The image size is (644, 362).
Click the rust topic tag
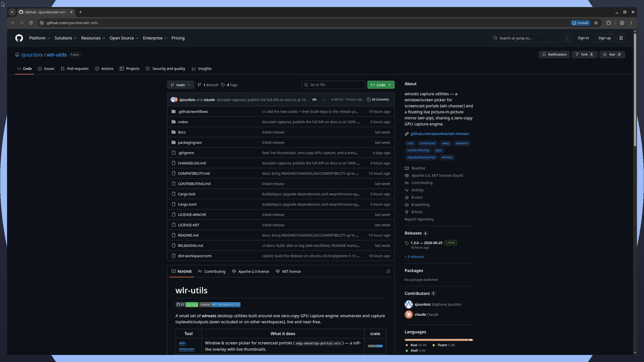pos(410,143)
